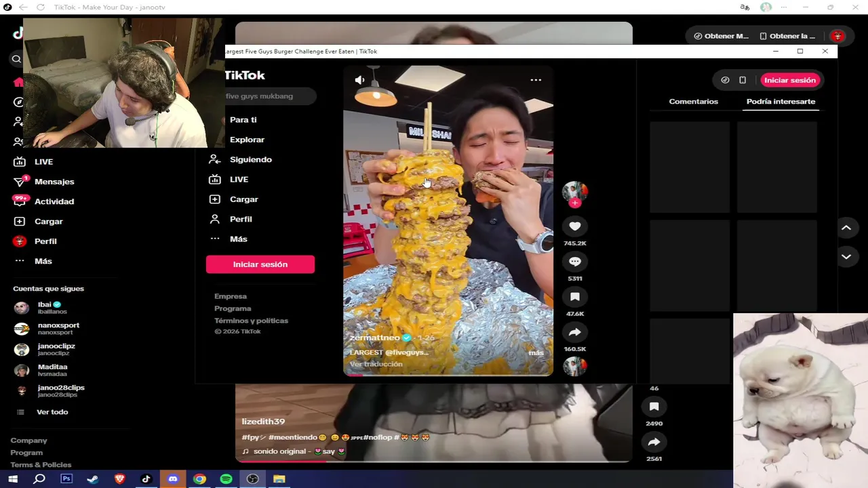Switch to the Podría interesarte tab

tap(781, 102)
